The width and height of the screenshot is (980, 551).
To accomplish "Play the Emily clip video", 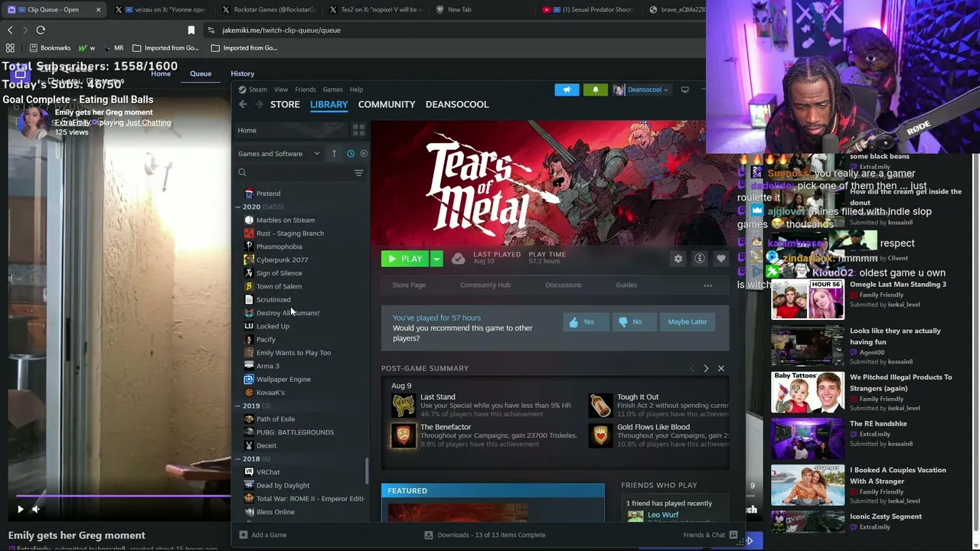I will click(x=21, y=509).
